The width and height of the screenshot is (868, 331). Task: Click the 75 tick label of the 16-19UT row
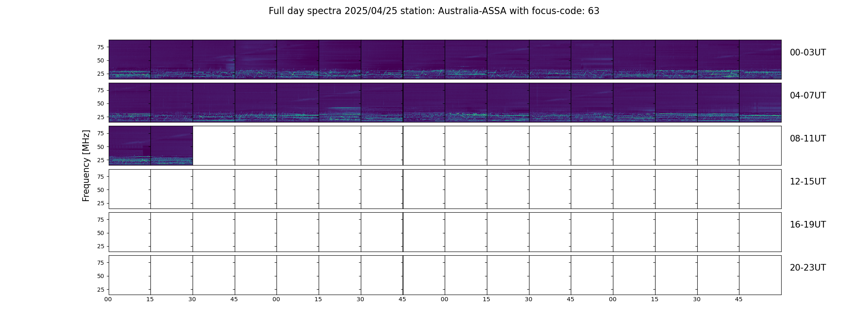[x=100, y=220]
